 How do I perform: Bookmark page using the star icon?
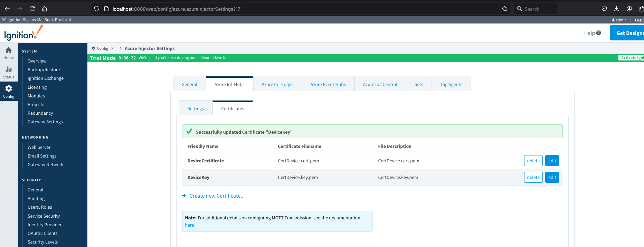pos(504,9)
